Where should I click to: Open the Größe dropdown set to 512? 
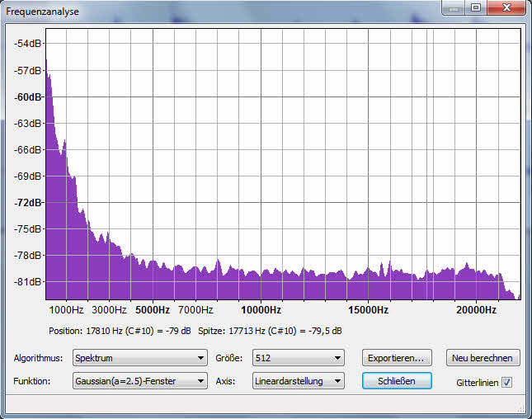(299, 358)
